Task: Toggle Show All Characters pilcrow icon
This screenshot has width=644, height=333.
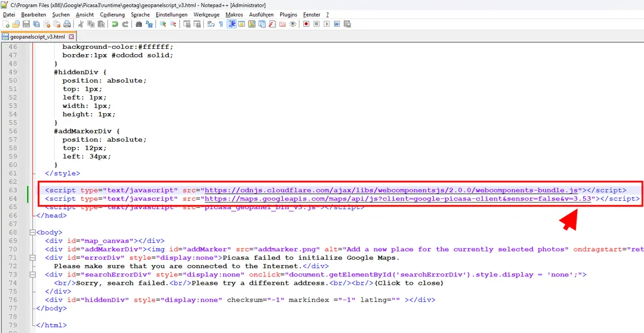Action: pyautogui.click(x=221, y=24)
